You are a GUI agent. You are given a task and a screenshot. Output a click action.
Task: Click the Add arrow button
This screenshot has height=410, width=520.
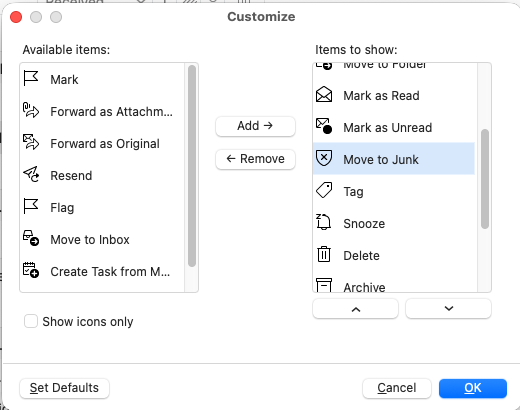[255, 126]
